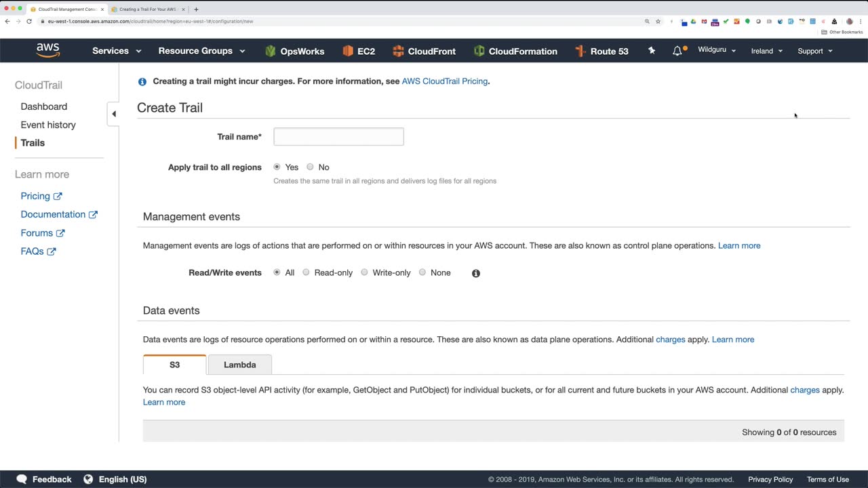
Task: Select No for apply trail to all regions
Action: point(310,167)
